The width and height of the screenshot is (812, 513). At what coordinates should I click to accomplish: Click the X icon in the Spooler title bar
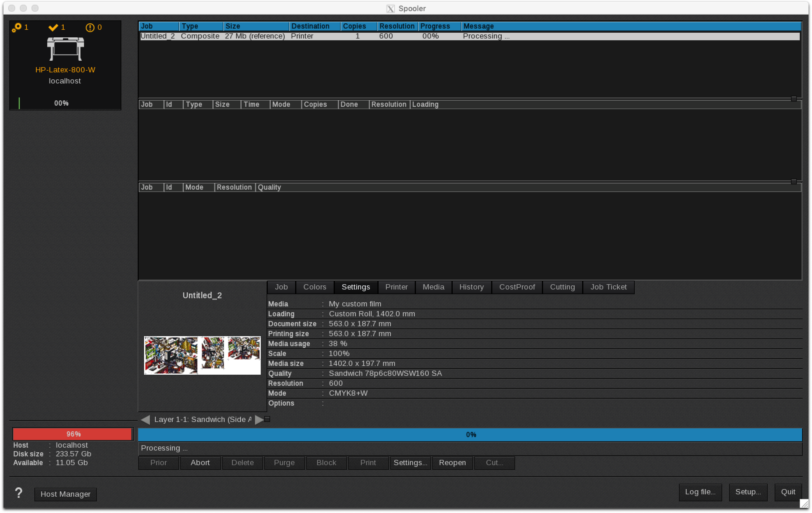point(390,8)
